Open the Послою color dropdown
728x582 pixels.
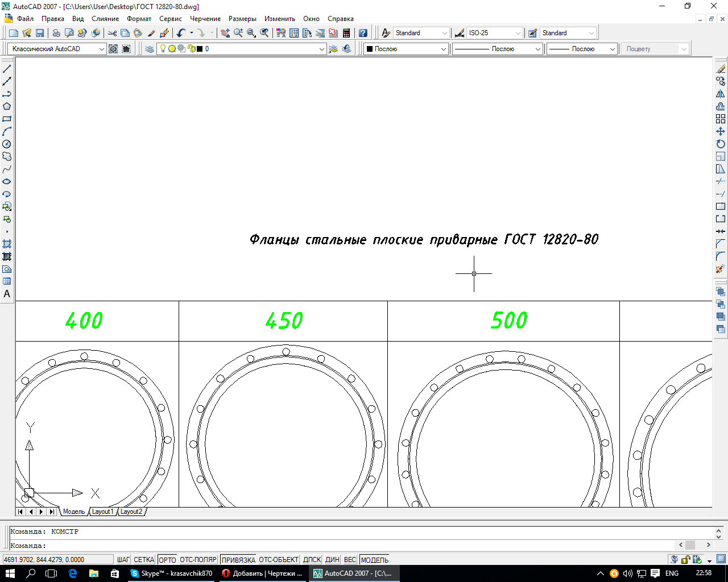(444, 49)
